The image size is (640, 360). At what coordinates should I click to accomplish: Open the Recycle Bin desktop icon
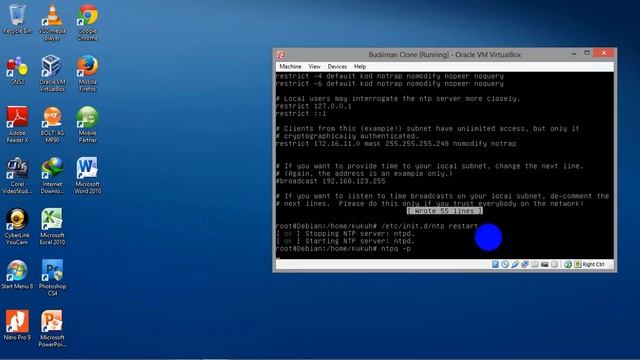[17, 20]
